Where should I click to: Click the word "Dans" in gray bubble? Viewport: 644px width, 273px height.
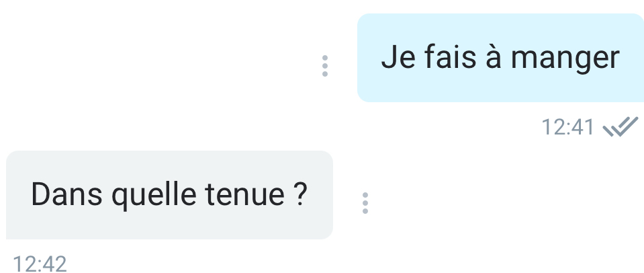click(66, 194)
